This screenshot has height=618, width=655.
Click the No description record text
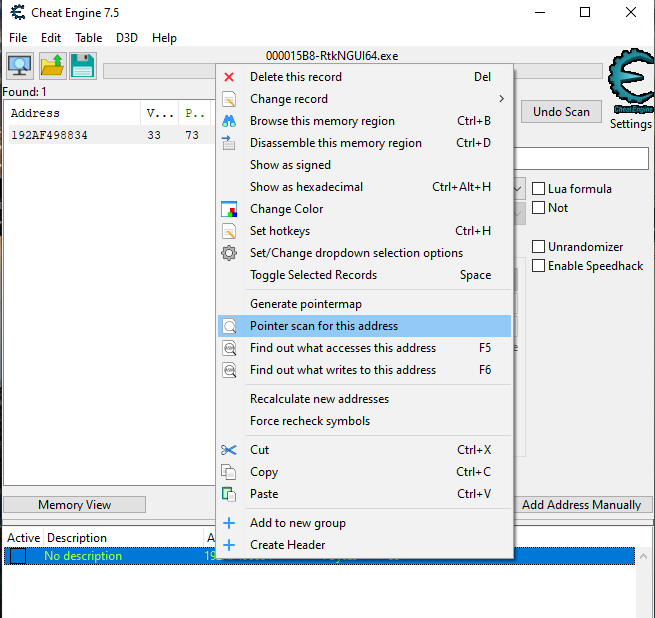coord(83,556)
